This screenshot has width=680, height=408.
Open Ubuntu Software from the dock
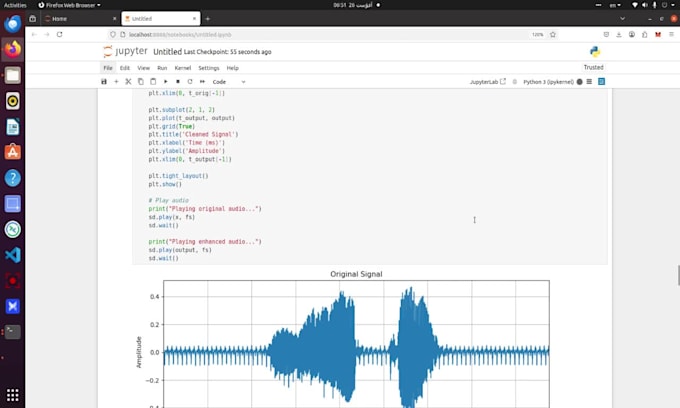tap(13, 152)
